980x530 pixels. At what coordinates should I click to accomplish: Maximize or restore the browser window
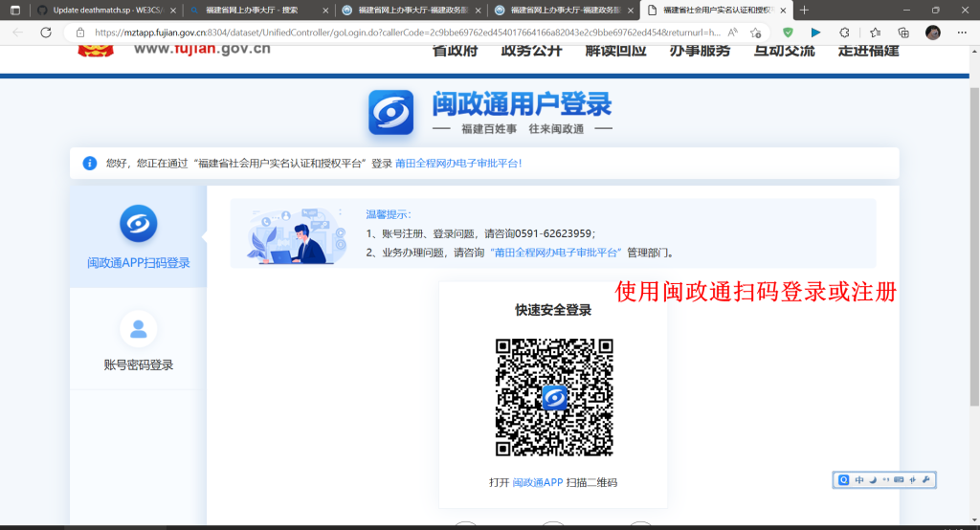pyautogui.click(x=936, y=10)
